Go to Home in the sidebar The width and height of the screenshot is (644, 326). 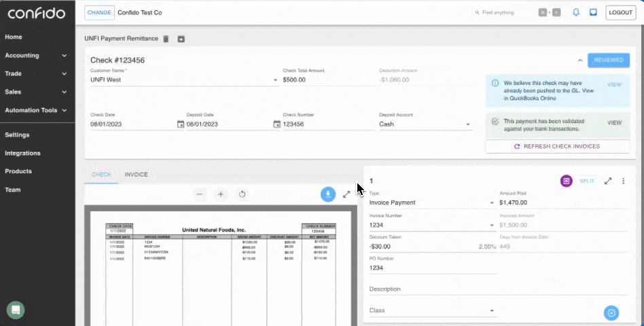click(x=14, y=37)
